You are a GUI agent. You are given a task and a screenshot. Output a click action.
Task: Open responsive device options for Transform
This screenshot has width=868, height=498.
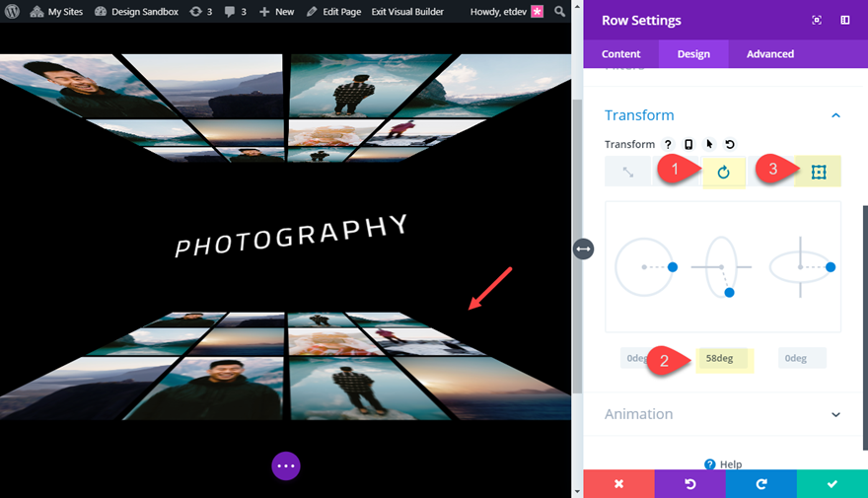point(688,144)
